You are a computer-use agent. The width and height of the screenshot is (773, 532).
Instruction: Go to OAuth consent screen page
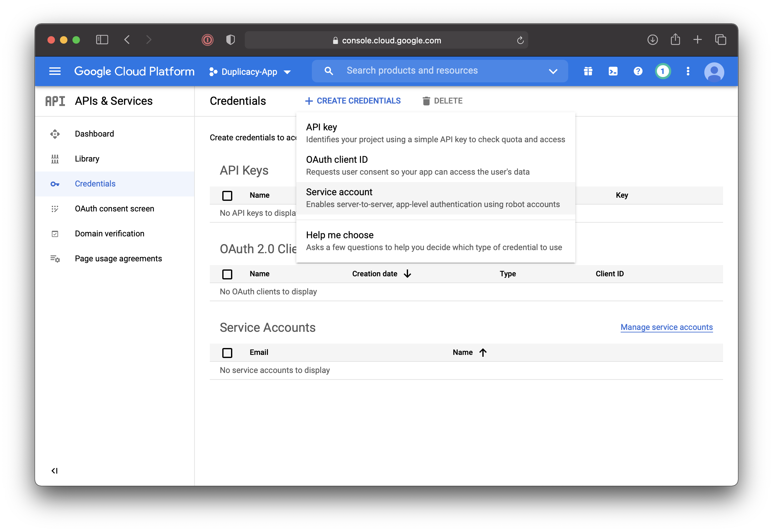(x=114, y=209)
